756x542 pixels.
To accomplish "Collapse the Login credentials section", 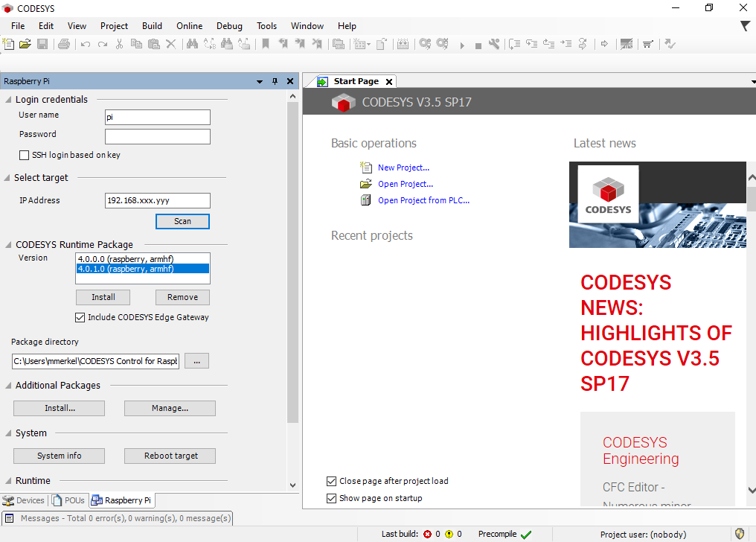I will (x=8, y=100).
